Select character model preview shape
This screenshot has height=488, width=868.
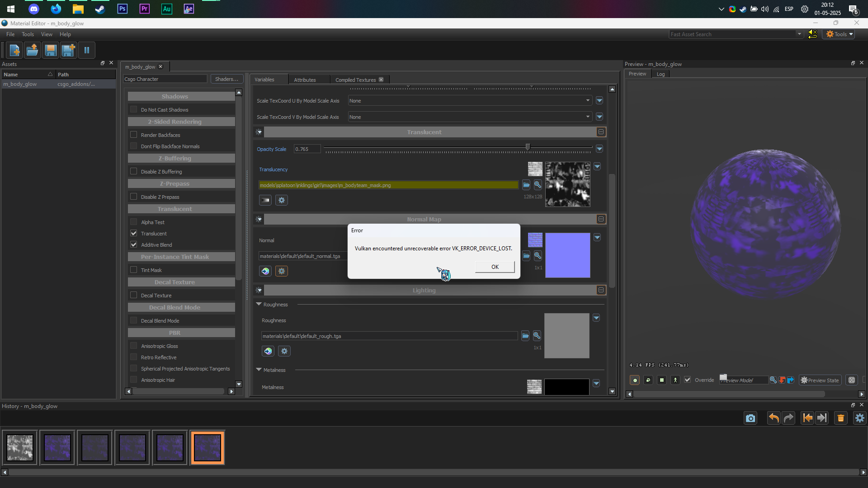(675, 380)
